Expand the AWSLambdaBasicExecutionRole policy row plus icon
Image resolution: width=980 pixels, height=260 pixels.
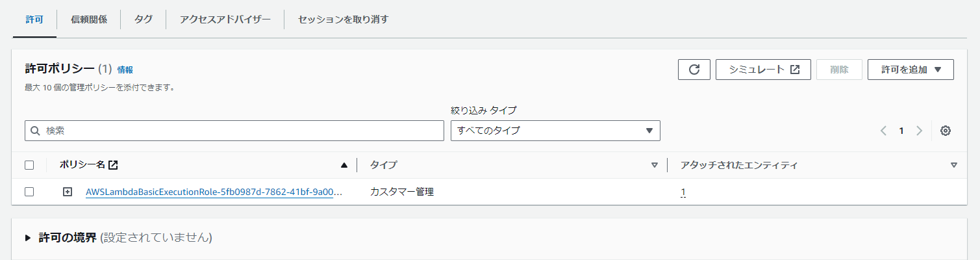coord(68,192)
